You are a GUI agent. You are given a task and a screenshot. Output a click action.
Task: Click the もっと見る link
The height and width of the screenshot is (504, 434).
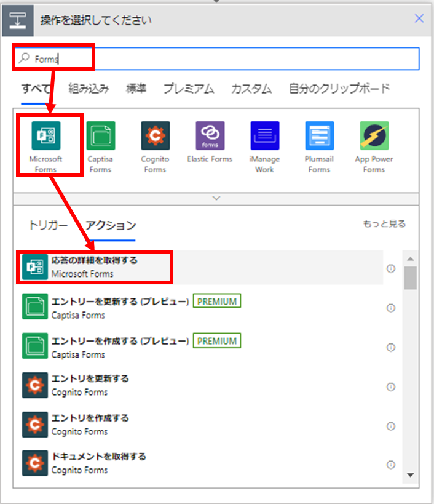coord(384,224)
